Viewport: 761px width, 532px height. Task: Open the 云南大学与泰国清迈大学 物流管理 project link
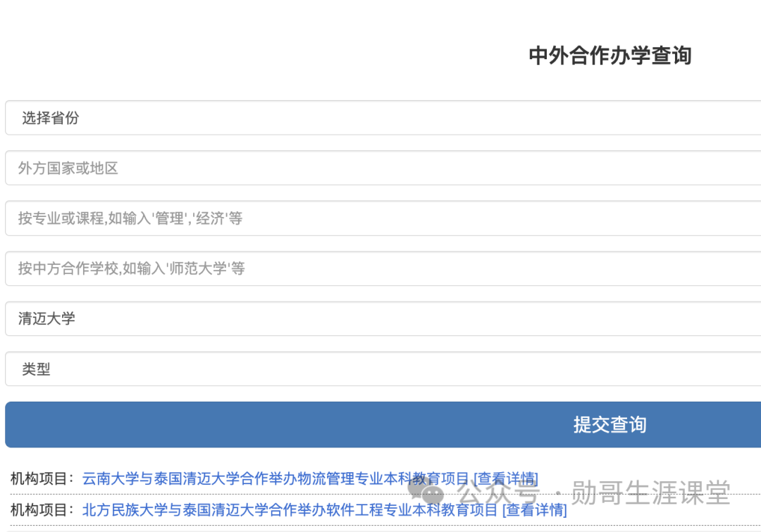click(310, 478)
